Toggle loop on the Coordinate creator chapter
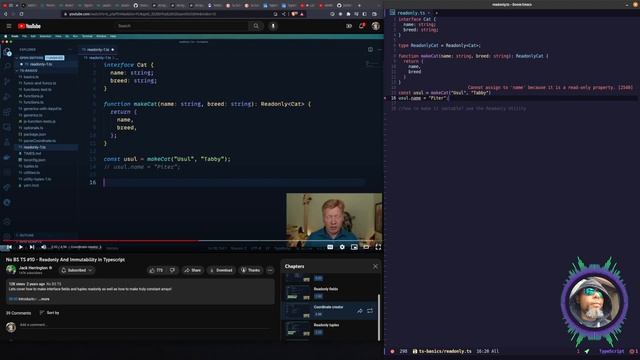The height and width of the screenshot is (360, 640). tap(370, 311)
